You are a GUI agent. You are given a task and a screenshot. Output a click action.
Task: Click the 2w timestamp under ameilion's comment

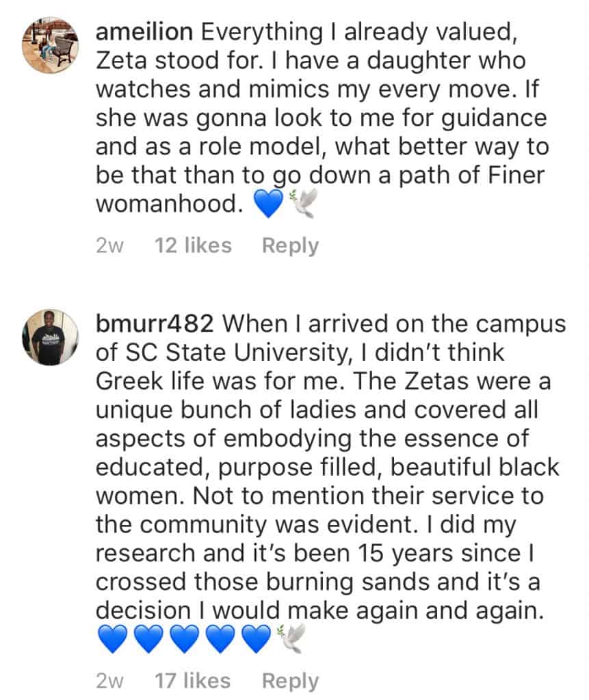[x=109, y=245]
